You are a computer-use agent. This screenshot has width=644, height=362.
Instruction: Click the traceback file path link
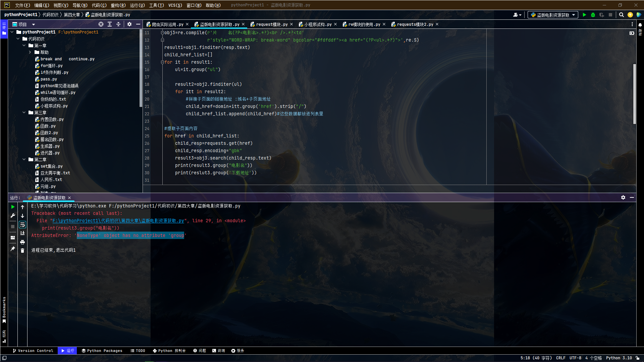point(118,221)
